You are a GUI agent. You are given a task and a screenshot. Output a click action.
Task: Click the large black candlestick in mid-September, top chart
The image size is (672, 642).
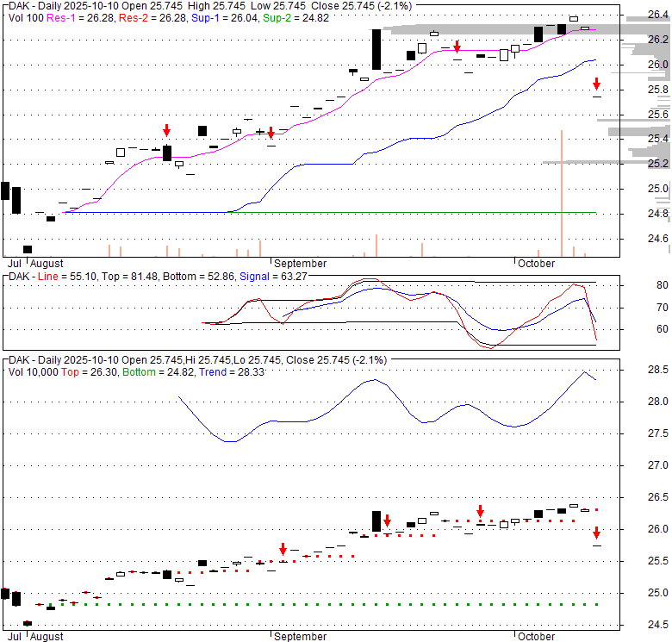click(x=376, y=49)
